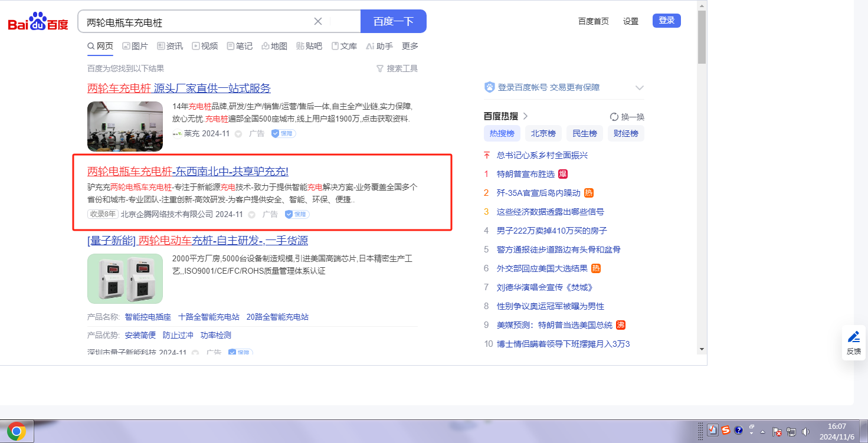
Task: Open the 设置 settings menu
Action: point(630,21)
